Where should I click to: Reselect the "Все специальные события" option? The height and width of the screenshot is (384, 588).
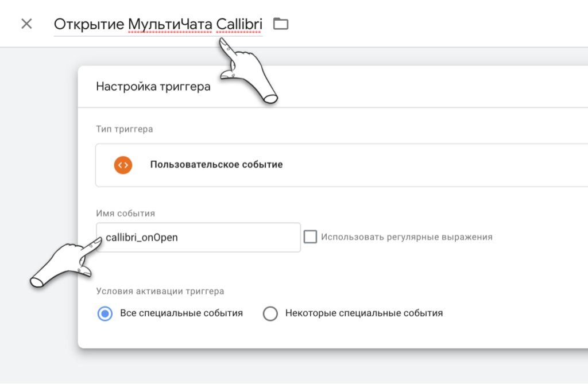point(105,313)
